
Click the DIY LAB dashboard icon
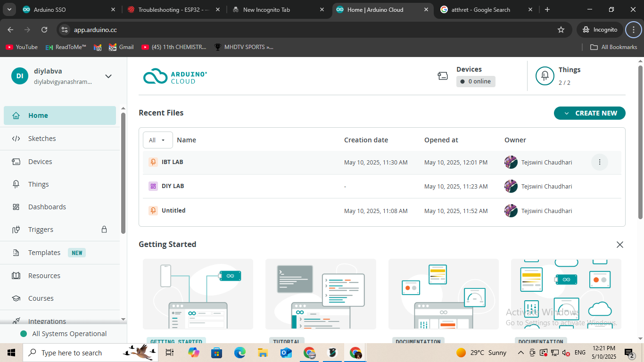pos(153,186)
